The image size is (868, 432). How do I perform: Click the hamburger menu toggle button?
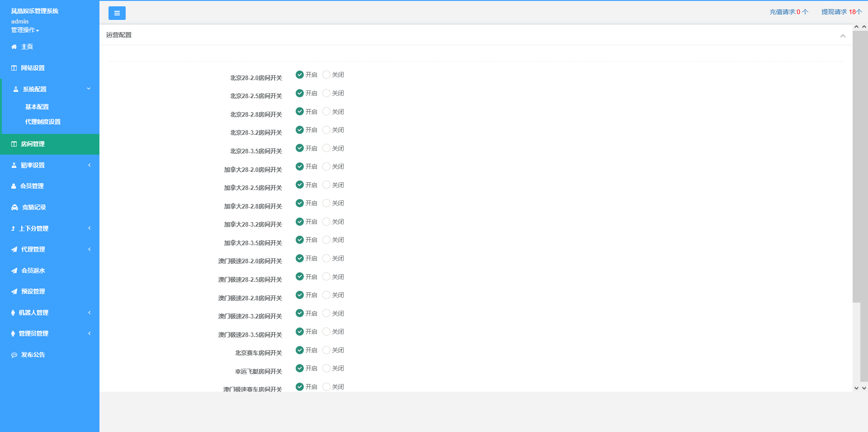point(117,13)
